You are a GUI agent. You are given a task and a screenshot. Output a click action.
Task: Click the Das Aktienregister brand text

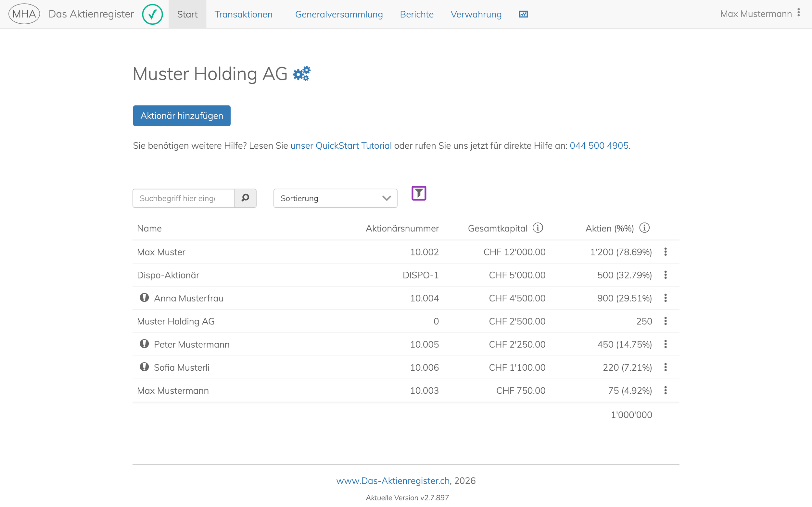tap(91, 14)
